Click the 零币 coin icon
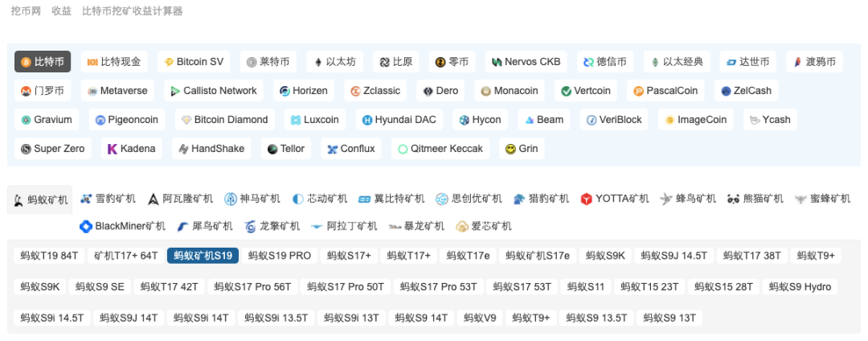This screenshot has height=341, width=868. click(x=440, y=62)
